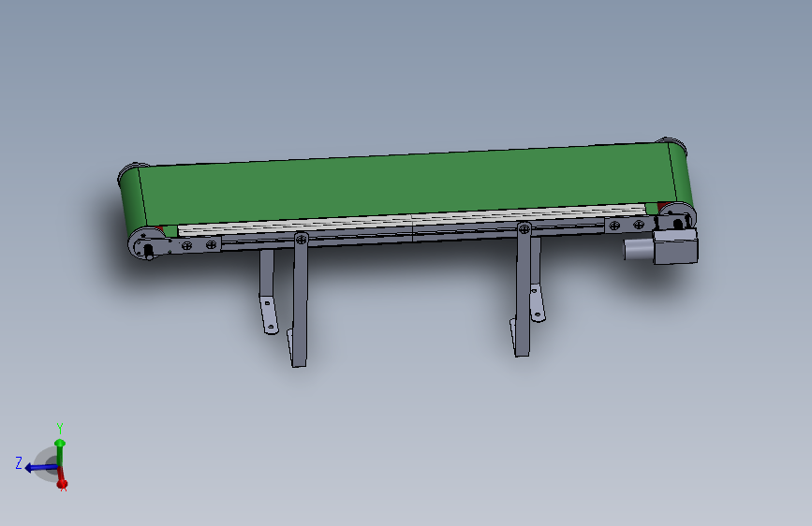Select the cylindrical motor body beside gearbox
The height and width of the screenshot is (526, 812).
coord(638,250)
